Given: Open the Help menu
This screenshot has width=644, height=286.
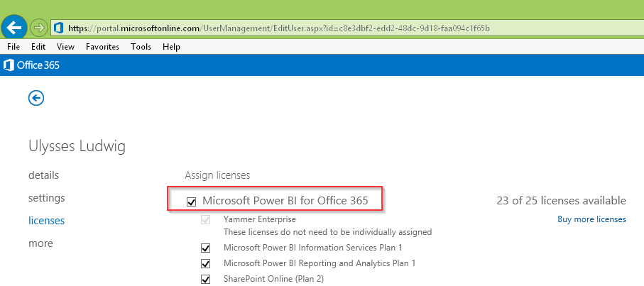Looking at the screenshot, I should [x=171, y=47].
